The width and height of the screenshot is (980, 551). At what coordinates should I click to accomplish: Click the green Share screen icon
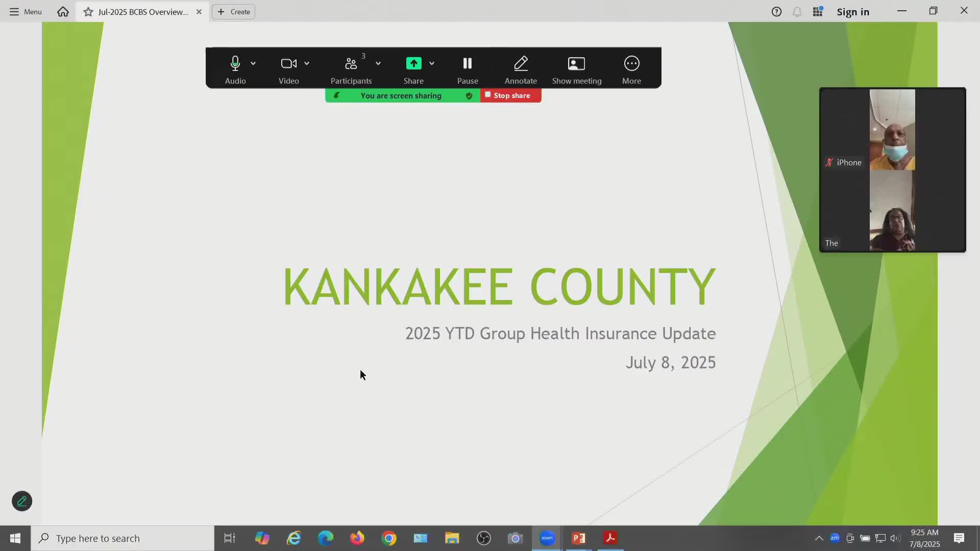point(413,63)
